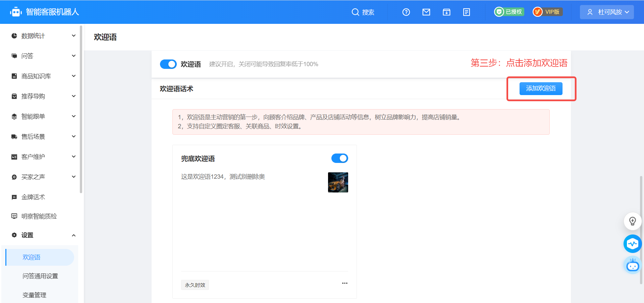Click the notice line starting 1，欢迎语是主动营销
Image resolution: width=644 pixels, height=303 pixels.
click(x=320, y=117)
